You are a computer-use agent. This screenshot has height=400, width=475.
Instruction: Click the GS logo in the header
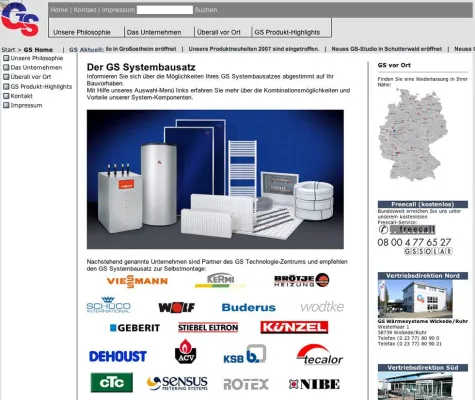coord(20,19)
